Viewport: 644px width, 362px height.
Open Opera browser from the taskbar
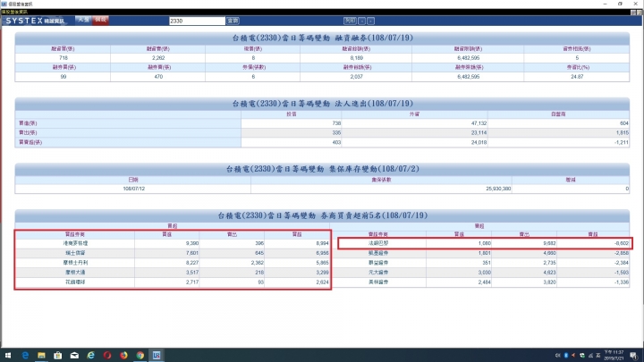point(107,355)
